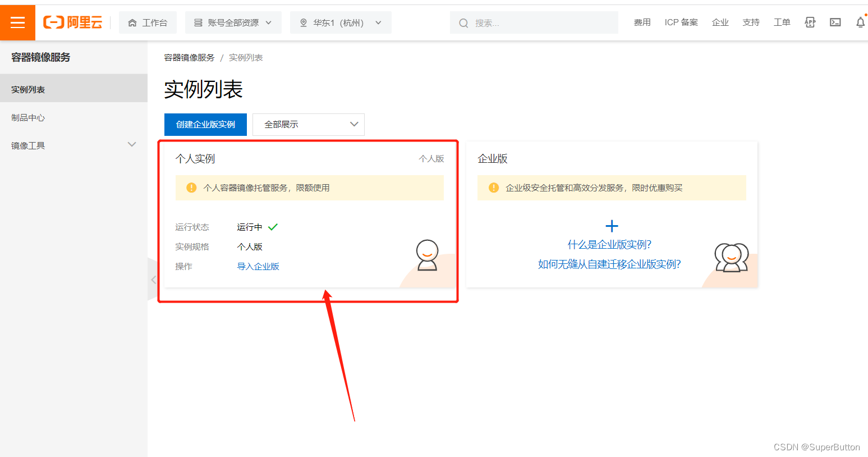
Task: Click the warning icon in the 个人容器镜像托管服务 notice
Action: 191,188
